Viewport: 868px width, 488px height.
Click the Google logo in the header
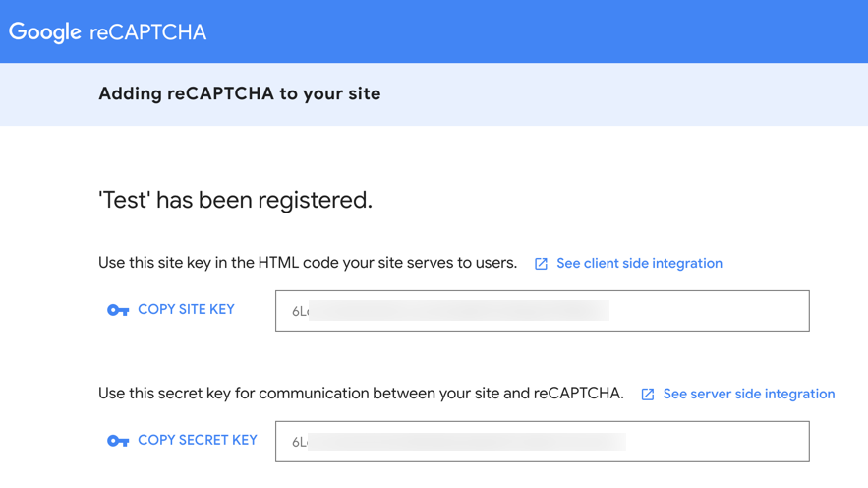pos(45,32)
